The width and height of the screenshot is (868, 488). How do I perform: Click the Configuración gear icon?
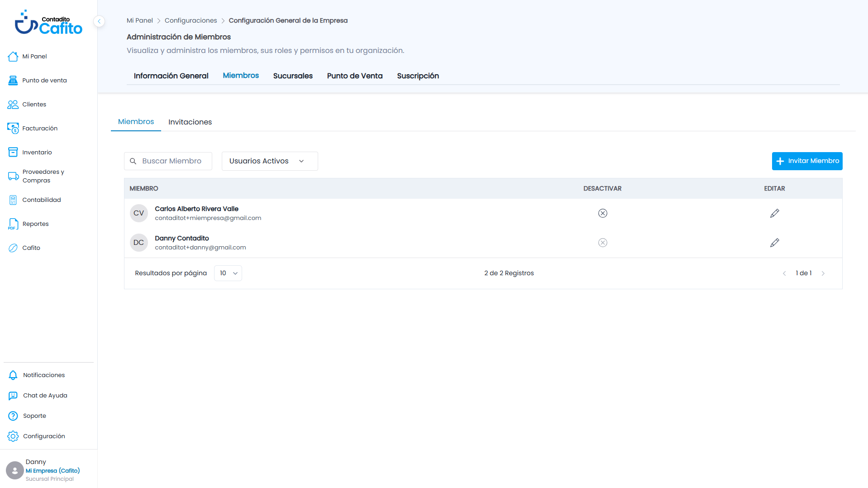[x=13, y=436]
